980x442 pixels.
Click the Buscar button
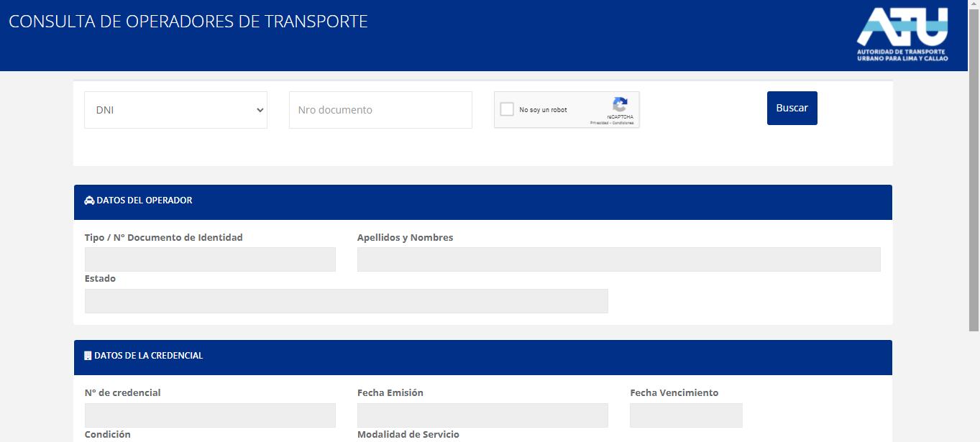[791, 107]
